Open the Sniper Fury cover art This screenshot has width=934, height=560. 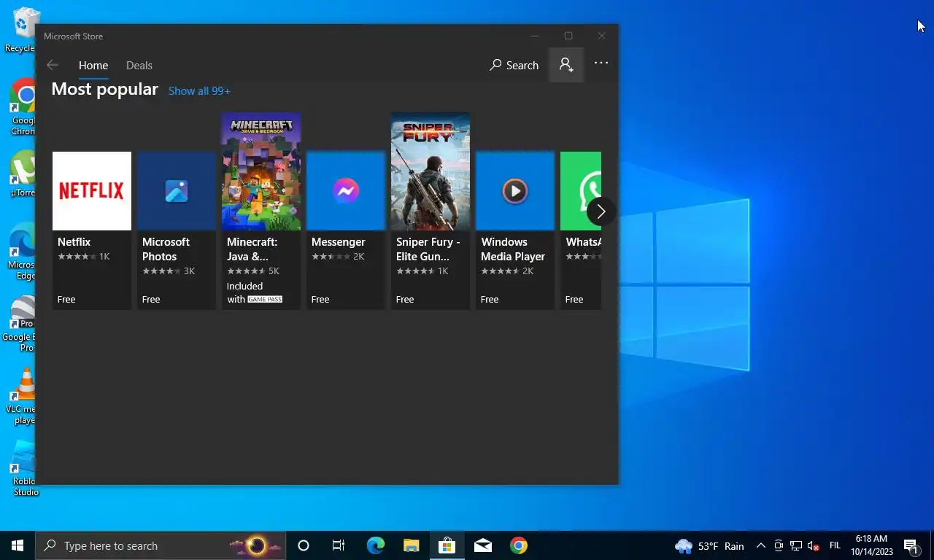[431, 171]
